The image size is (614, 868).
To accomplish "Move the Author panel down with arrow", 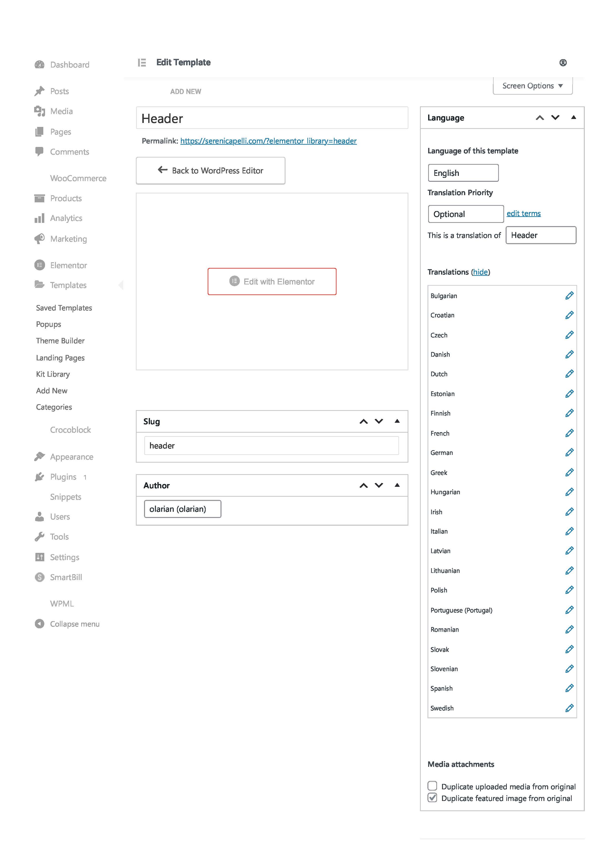I will coord(379,485).
